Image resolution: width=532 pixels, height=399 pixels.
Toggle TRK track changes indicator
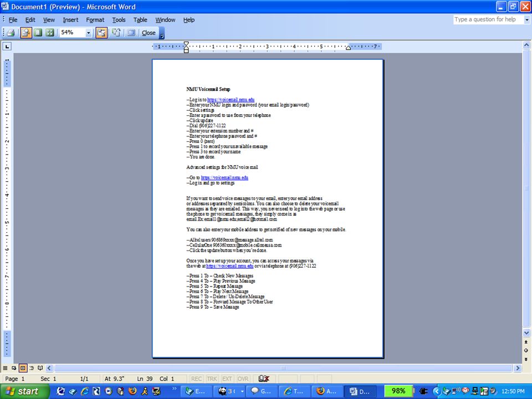pyautogui.click(x=212, y=378)
